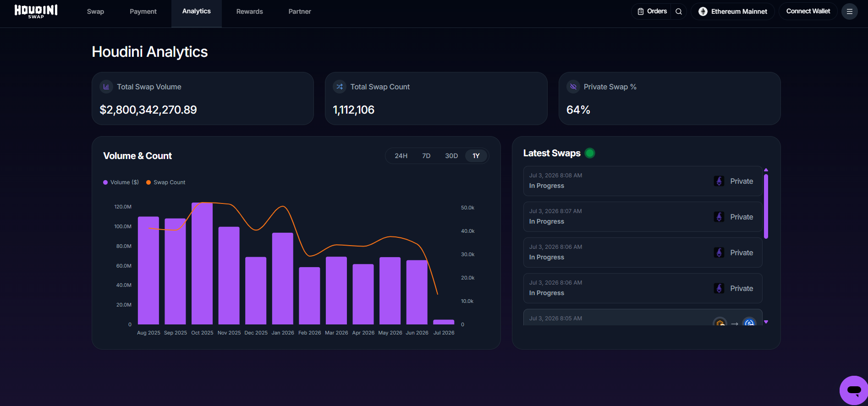Open the search icon in header
Viewport: 868px width, 406px height.
679,11
